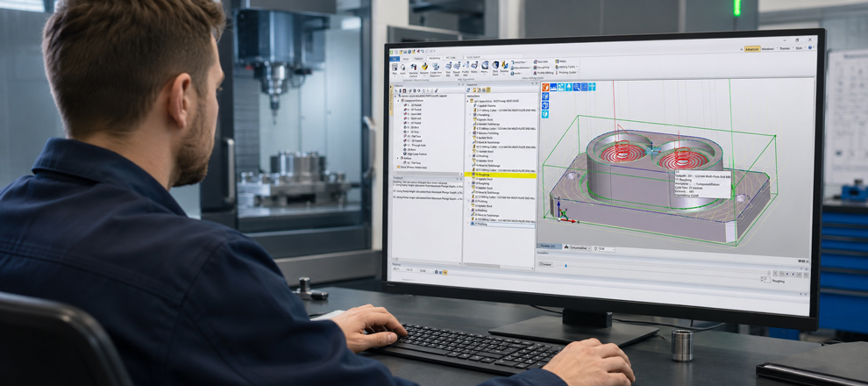
Task: Click the lowest light-blue icon in vertical viewport toolbar
Action: coord(545,114)
